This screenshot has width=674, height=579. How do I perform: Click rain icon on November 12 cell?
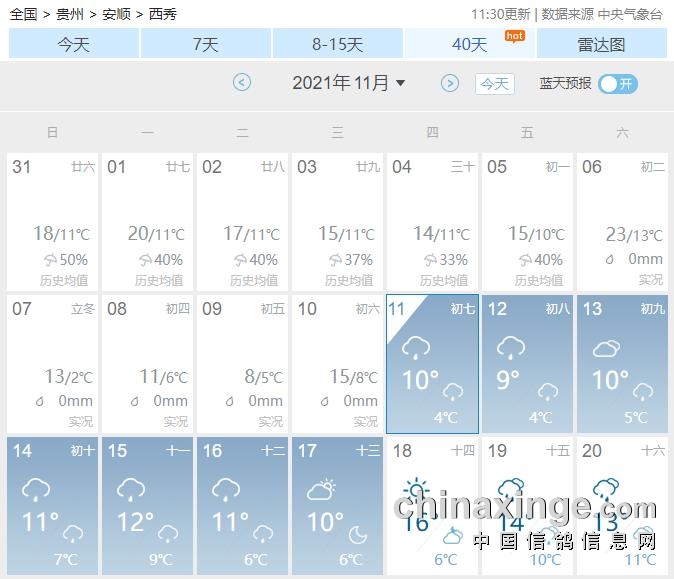(x=510, y=349)
